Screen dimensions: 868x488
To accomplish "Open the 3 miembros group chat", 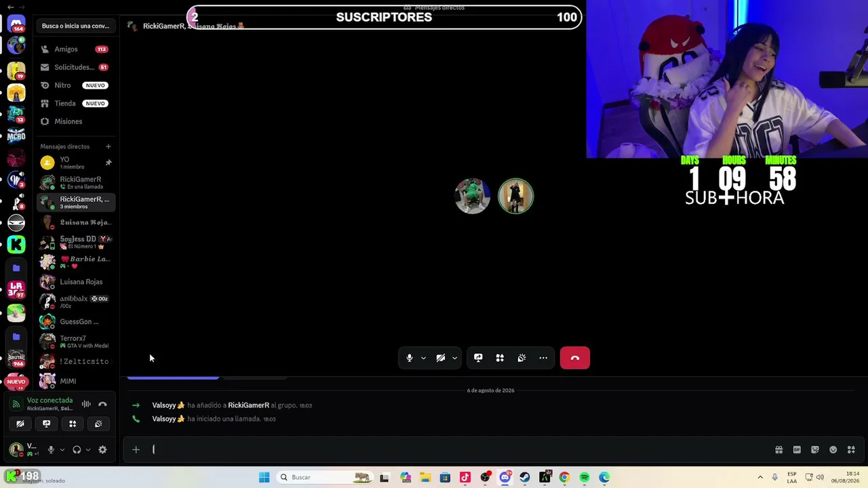I will point(75,202).
